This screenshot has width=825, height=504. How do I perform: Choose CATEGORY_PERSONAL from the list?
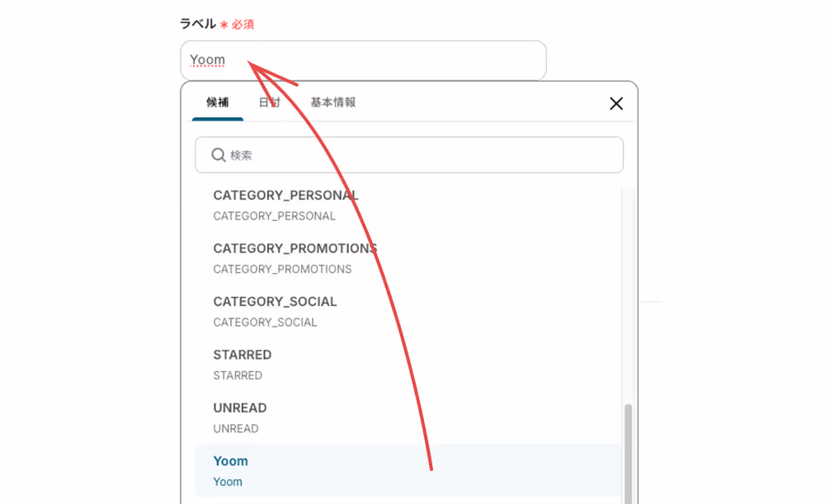[408, 205]
